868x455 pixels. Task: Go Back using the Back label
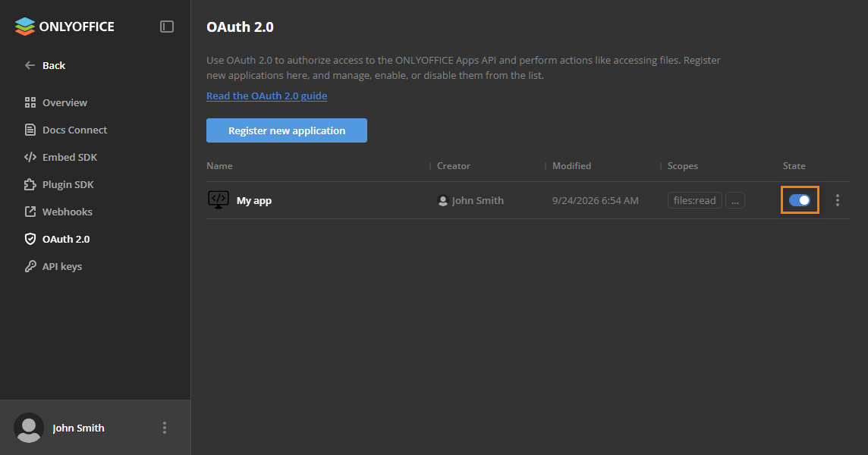tap(54, 65)
